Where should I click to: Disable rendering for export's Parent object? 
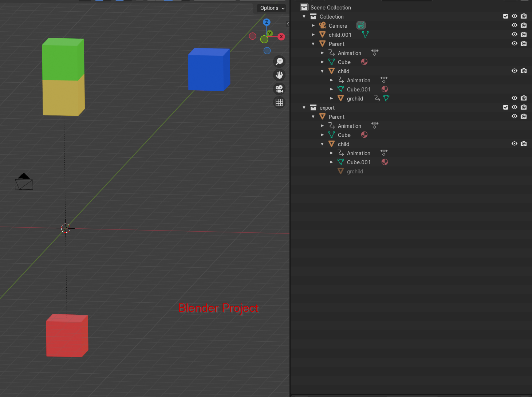(x=524, y=117)
